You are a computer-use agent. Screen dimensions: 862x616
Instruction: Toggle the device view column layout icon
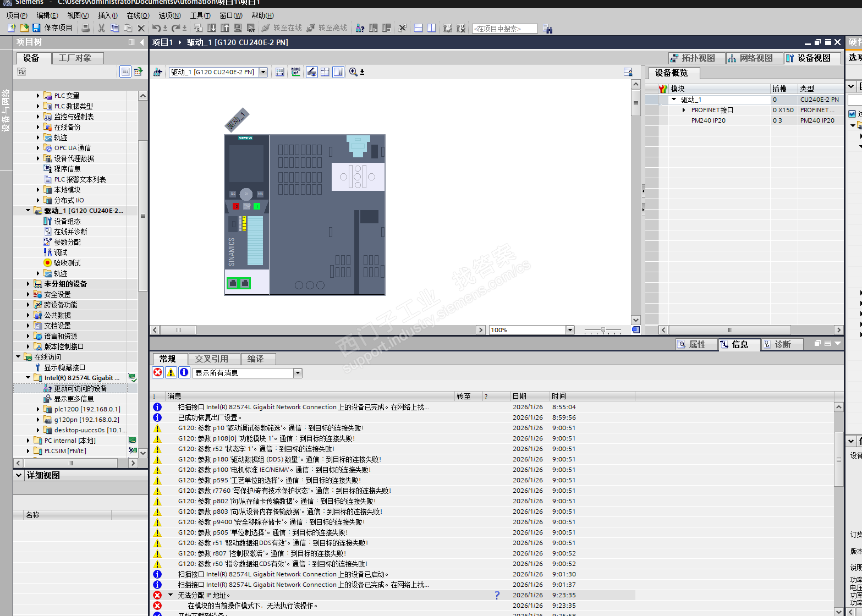(338, 72)
